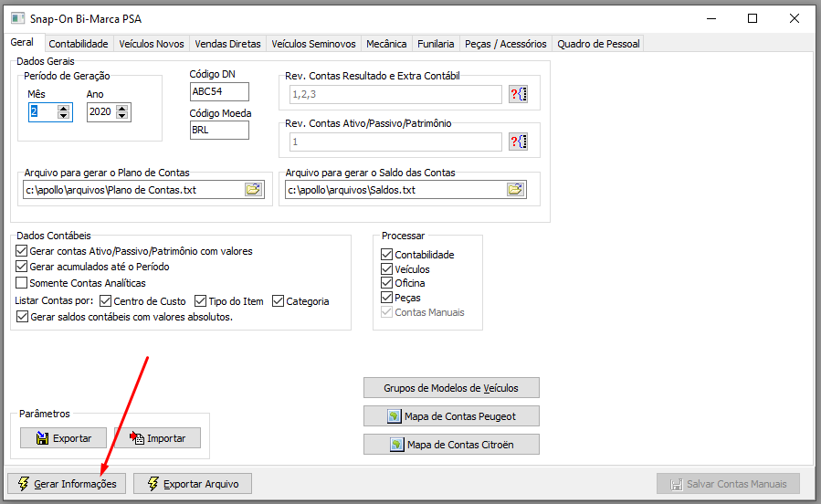Enable Somente Contas Analíticas checkbox
Viewport: 821px width, 504px height.
(22, 283)
